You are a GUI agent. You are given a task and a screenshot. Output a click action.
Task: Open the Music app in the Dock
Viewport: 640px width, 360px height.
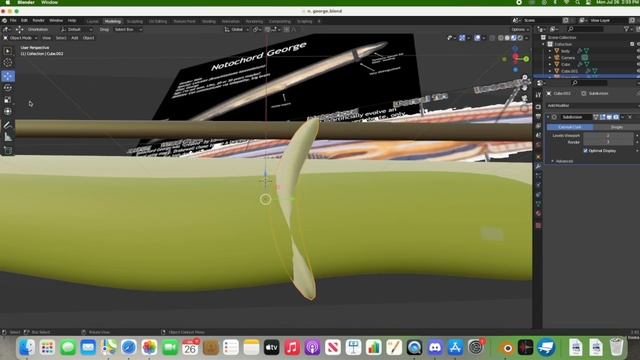292,348
